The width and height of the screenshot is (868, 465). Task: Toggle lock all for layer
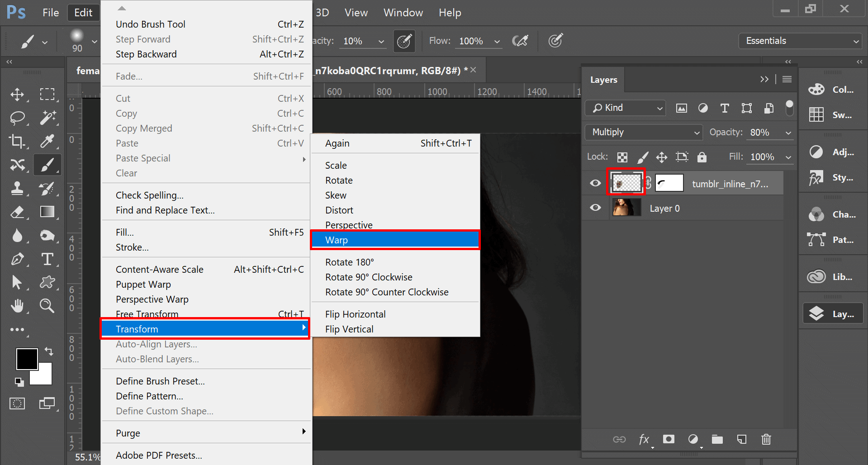click(702, 157)
